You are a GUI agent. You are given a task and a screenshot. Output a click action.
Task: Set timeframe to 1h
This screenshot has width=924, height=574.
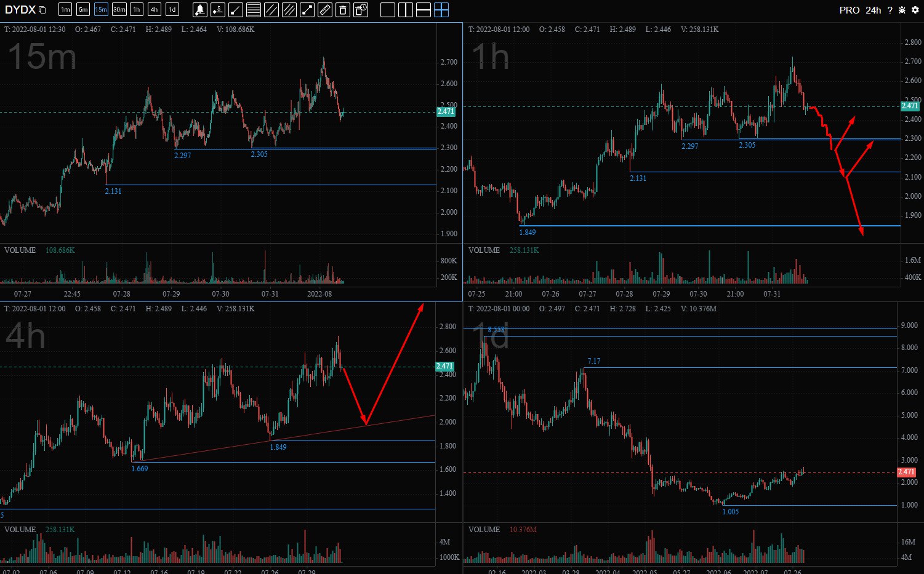click(137, 9)
